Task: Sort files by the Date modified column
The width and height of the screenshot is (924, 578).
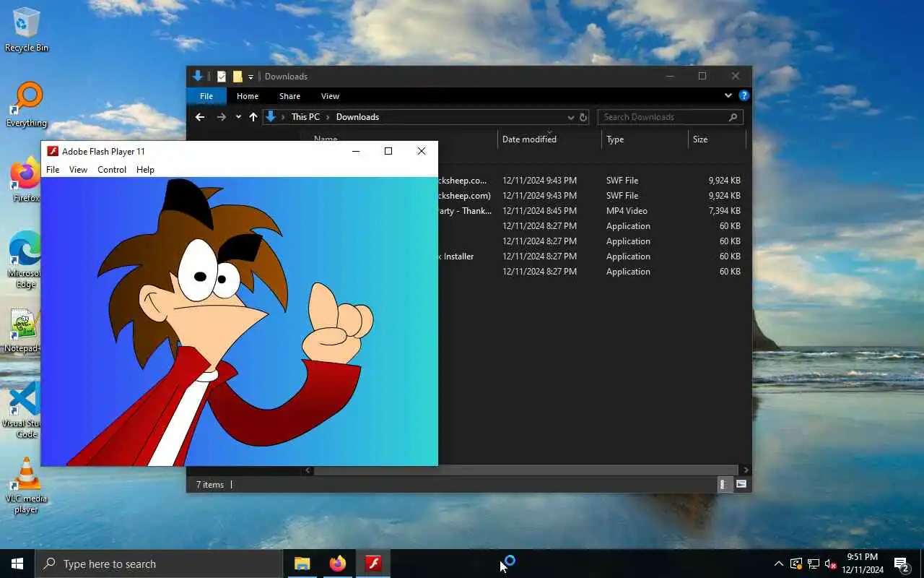Action: pos(529,139)
